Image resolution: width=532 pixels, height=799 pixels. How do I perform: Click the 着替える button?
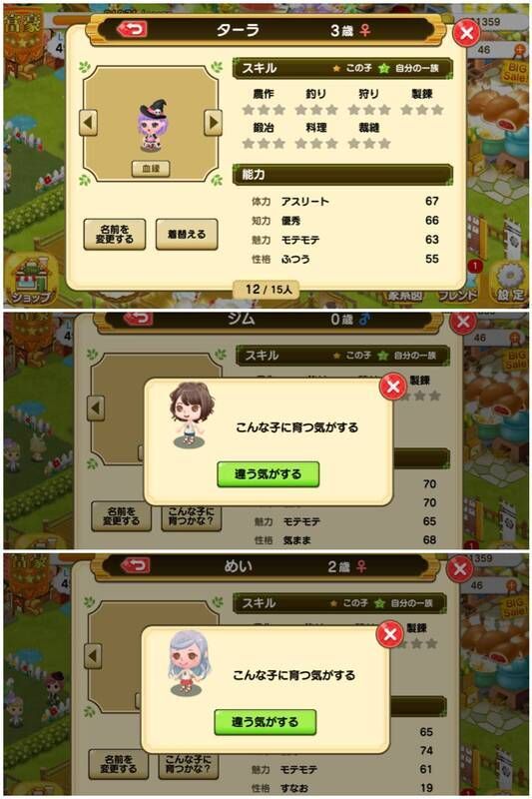[187, 235]
